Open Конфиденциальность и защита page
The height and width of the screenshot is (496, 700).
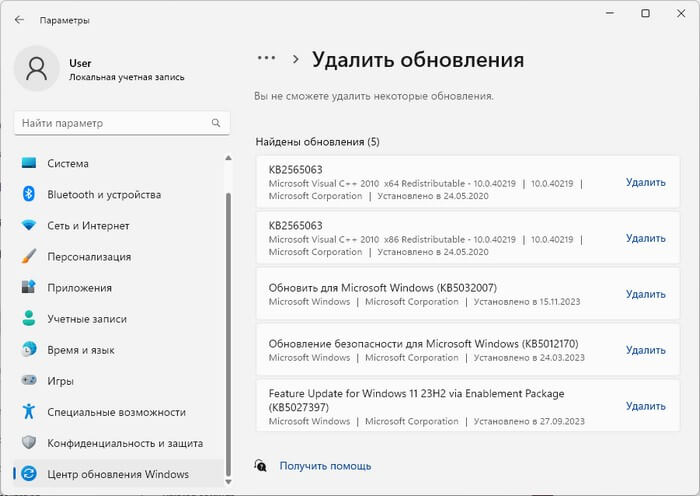[x=125, y=443]
